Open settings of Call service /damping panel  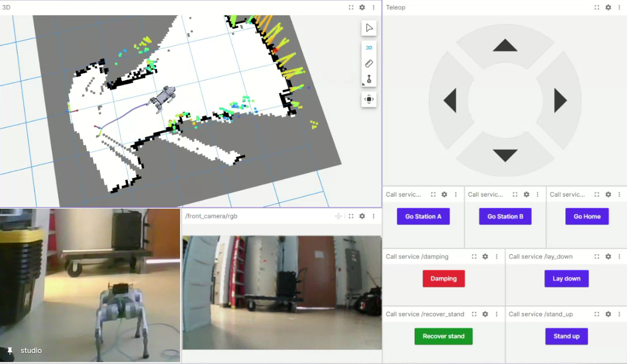coord(485,257)
